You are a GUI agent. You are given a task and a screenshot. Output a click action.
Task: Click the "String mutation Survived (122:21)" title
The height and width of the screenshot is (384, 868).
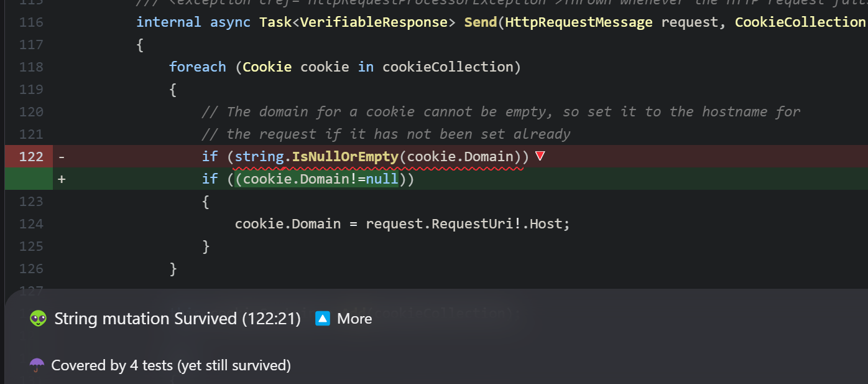click(177, 319)
